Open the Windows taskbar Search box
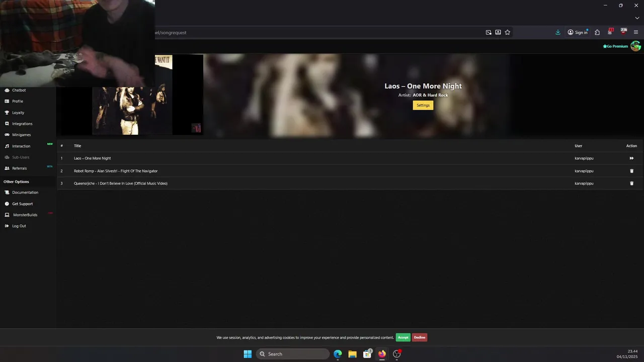Viewport: 644px width, 362px height. pyautogui.click(x=293, y=354)
